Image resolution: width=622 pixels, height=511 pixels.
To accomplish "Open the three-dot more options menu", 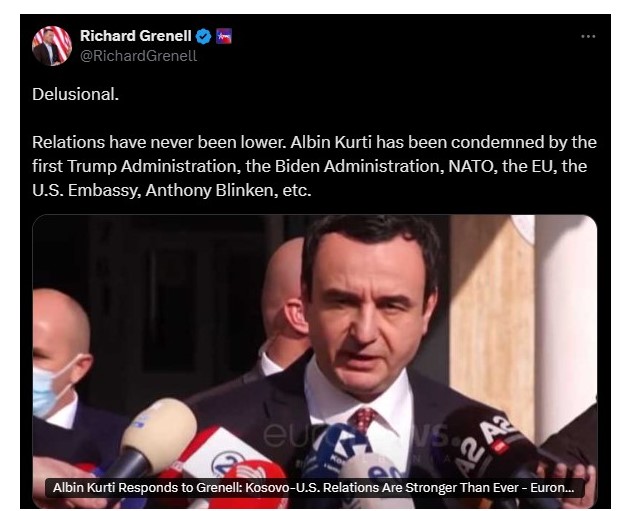I will click(x=588, y=36).
